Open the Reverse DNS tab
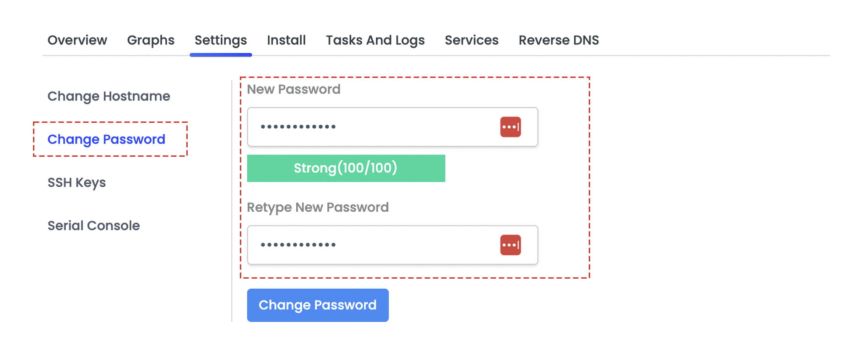The height and width of the screenshot is (363, 868). point(559,40)
